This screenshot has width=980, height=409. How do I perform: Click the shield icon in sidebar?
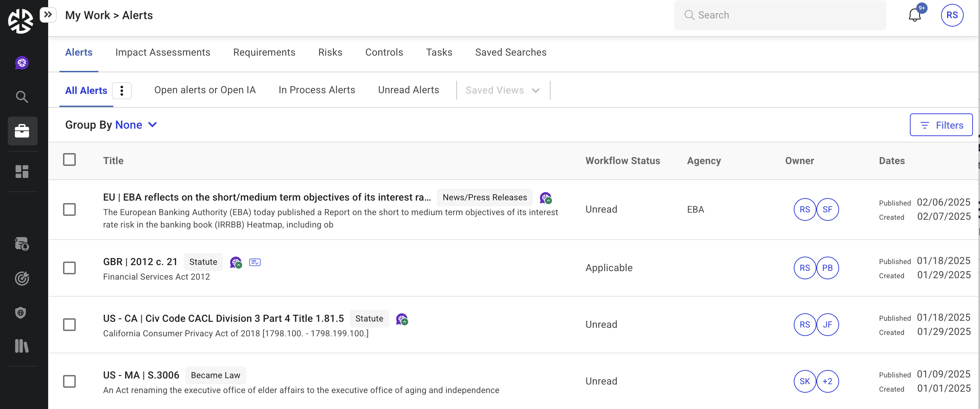click(x=21, y=313)
